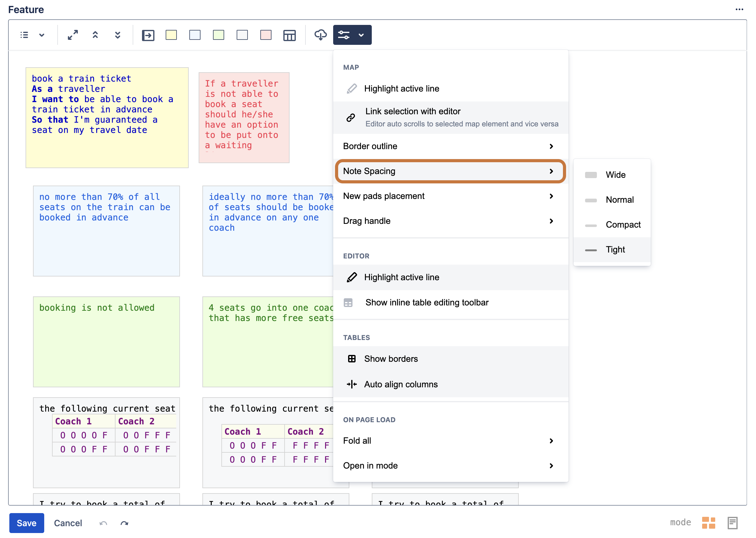
Task: Select Normal note spacing
Action: pos(612,200)
